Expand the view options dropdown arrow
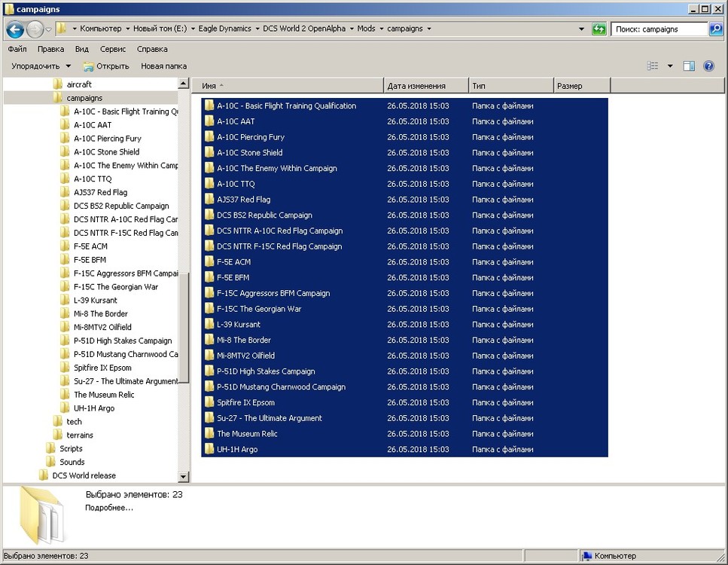 pos(670,66)
